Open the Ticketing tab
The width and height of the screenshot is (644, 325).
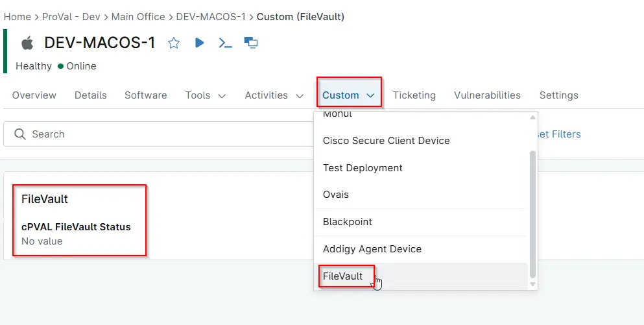[x=414, y=95]
